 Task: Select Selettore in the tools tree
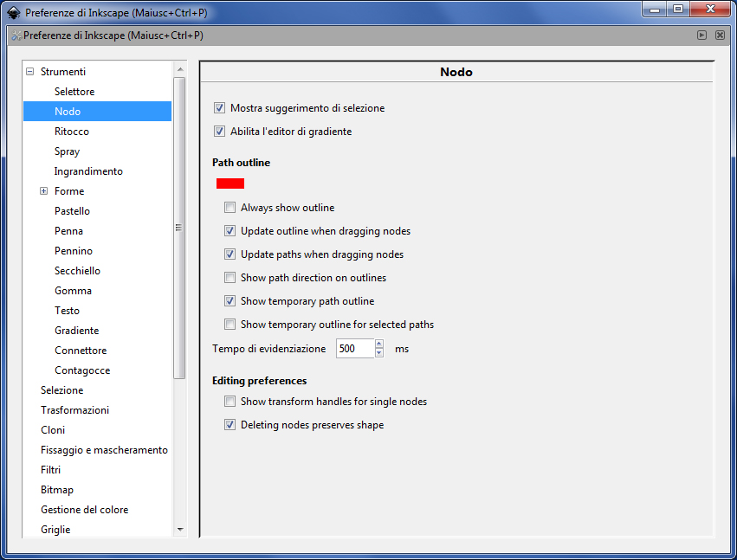(x=74, y=92)
